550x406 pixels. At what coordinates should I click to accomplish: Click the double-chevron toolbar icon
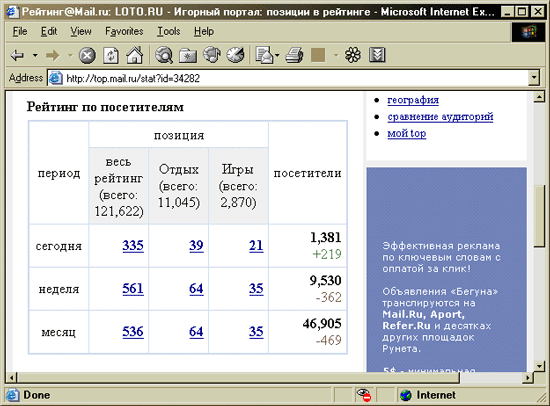(x=377, y=55)
